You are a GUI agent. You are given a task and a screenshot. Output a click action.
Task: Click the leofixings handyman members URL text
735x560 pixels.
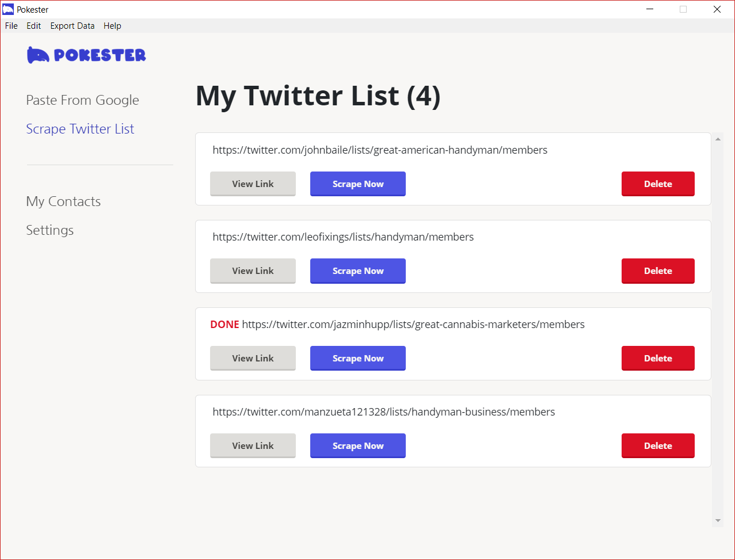[x=343, y=237]
